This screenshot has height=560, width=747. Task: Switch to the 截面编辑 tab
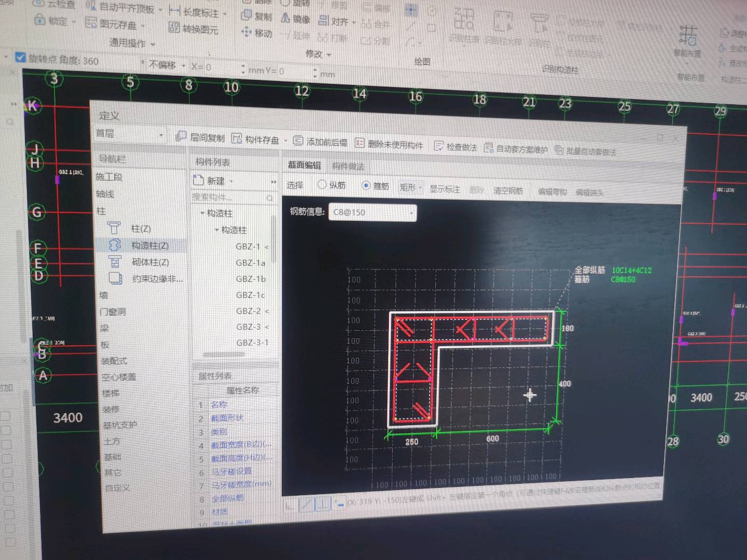[304, 165]
